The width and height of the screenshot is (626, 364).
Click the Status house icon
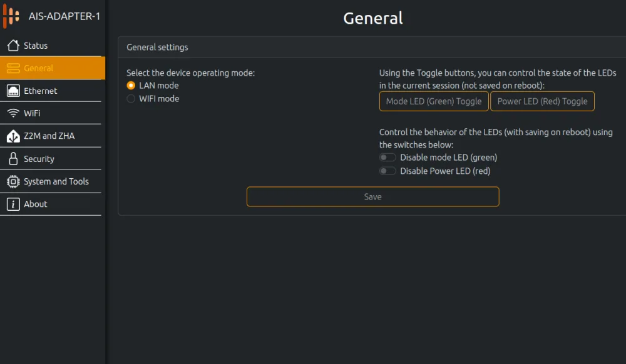pyautogui.click(x=13, y=46)
